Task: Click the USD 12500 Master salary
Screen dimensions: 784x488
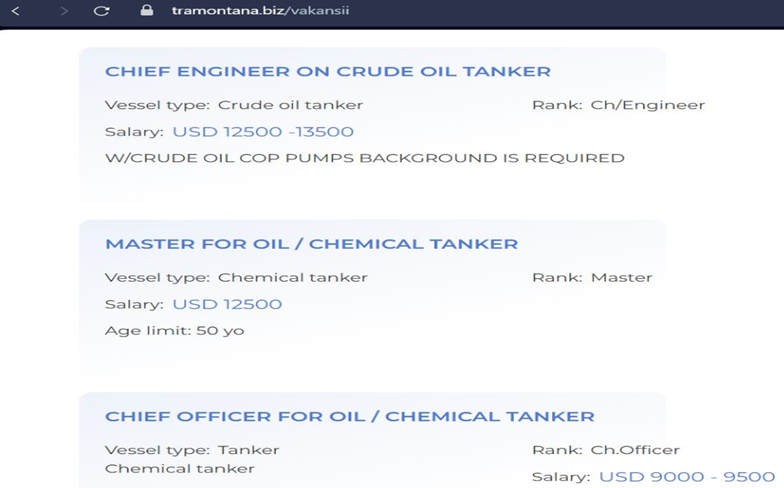Action: click(x=227, y=304)
